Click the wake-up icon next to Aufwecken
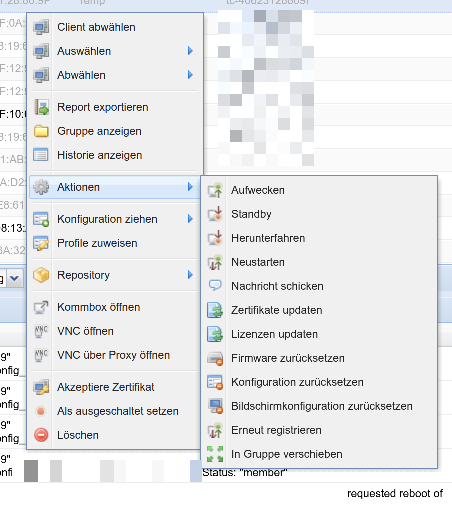Viewport: 452px width, 506px height. [x=215, y=190]
